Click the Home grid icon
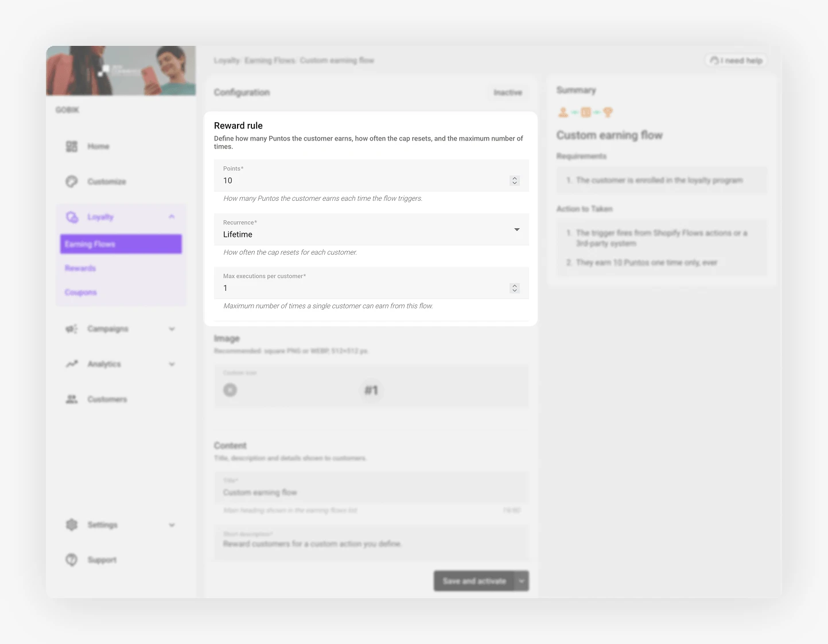This screenshot has width=828, height=644. (x=72, y=146)
